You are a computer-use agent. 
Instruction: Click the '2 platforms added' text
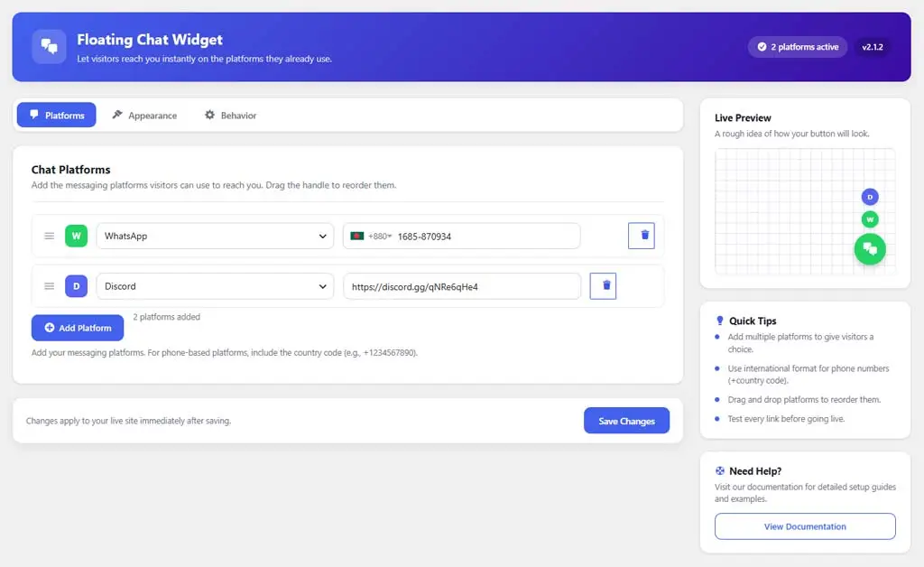coord(167,317)
